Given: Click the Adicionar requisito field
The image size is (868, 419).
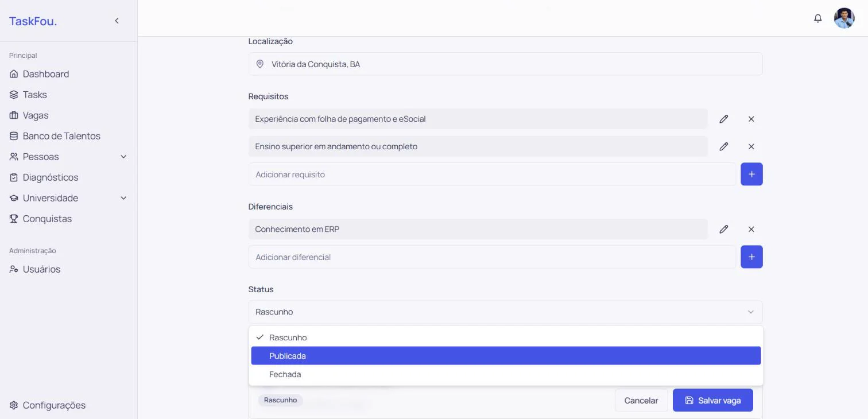Looking at the screenshot, I should tap(492, 174).
